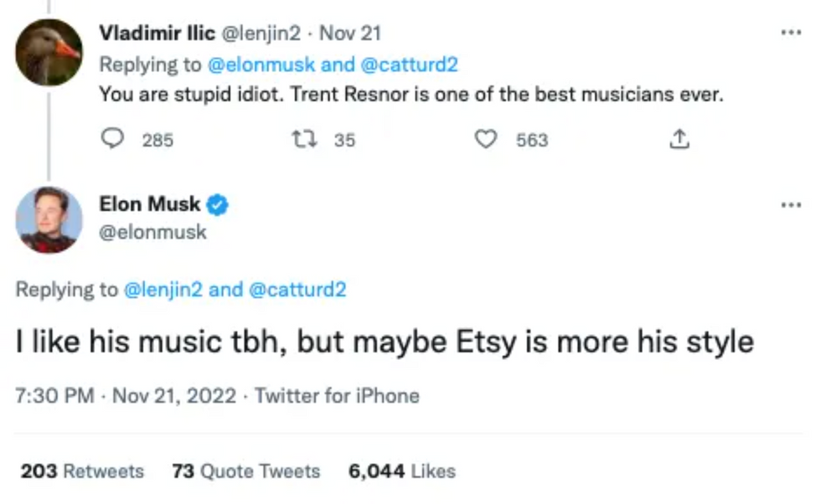Open the Vladimir Ilic display name

(157, 33)
